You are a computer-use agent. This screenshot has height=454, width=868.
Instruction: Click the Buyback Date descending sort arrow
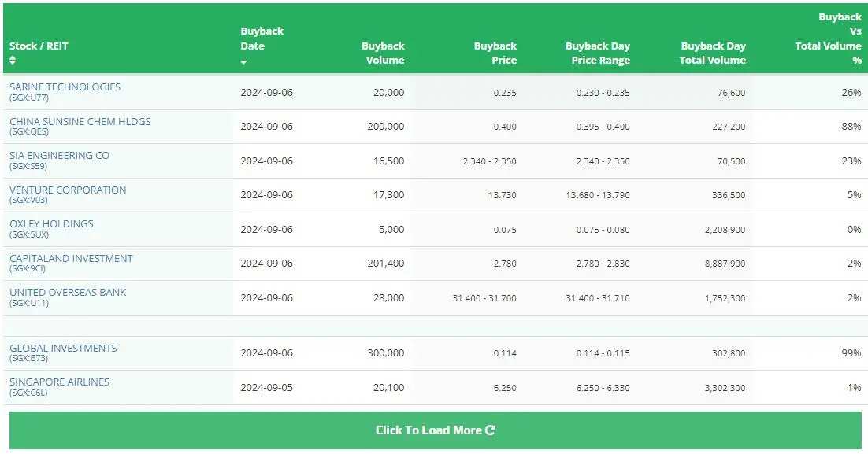pyautogui.click(x=243, y=62)
